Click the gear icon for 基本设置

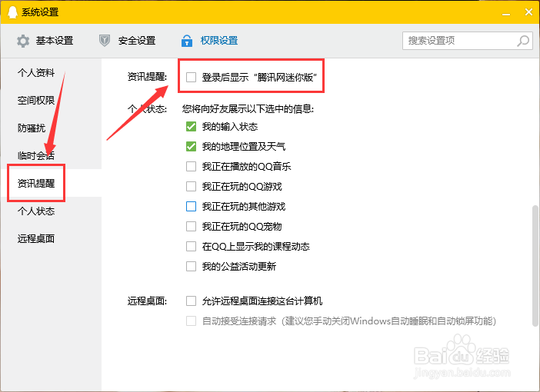click(x=23, y=41)
